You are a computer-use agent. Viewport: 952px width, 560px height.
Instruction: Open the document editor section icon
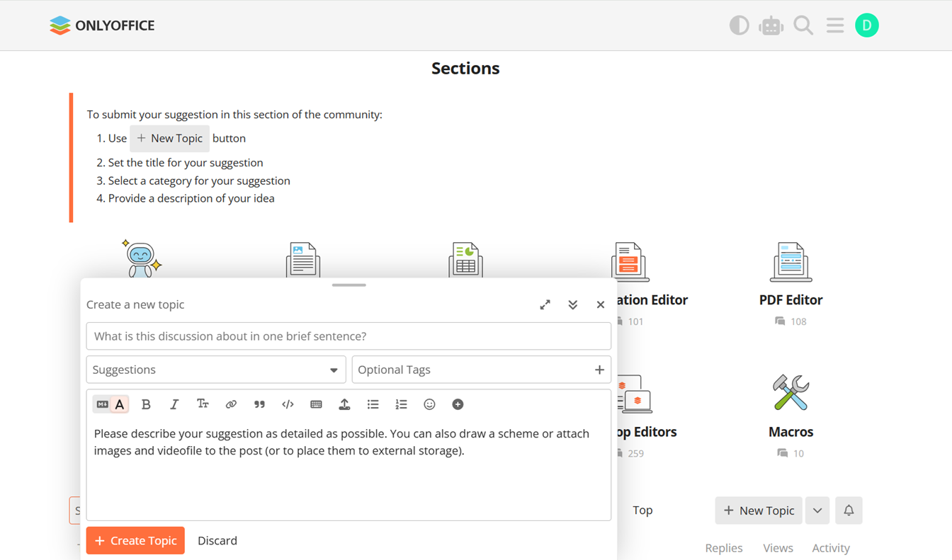(x=303, y=260)
